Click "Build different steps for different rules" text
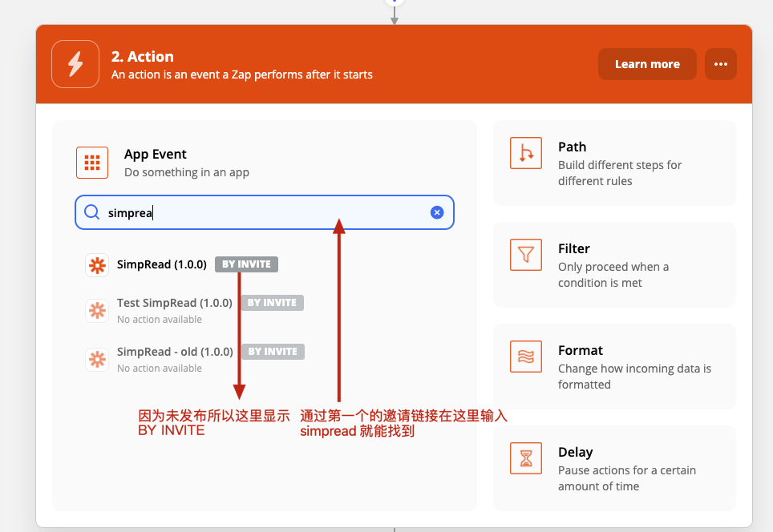773x532 pixels. click(620, 173)
